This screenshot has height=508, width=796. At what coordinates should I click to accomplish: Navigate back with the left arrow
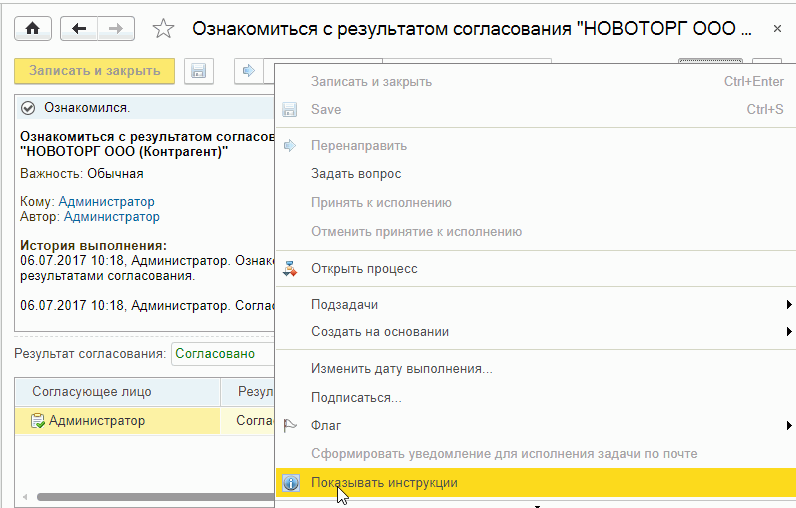click(79, 28)
